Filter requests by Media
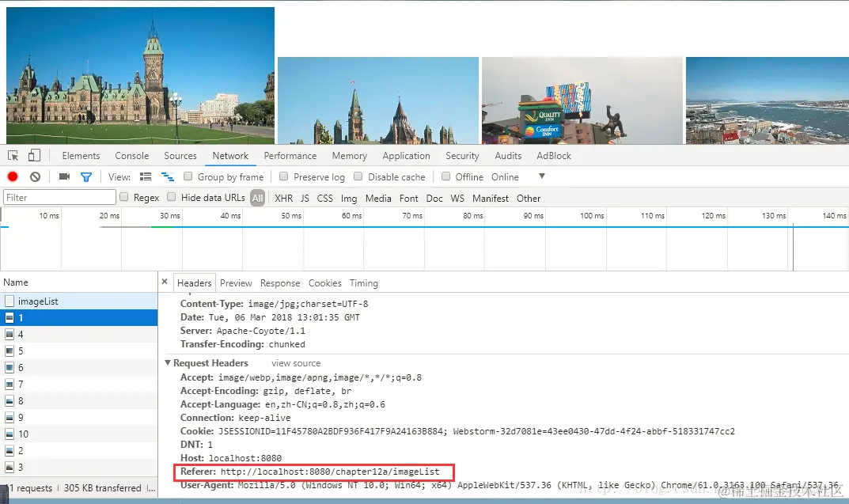 pyautogui.click(x=378, y=198)
